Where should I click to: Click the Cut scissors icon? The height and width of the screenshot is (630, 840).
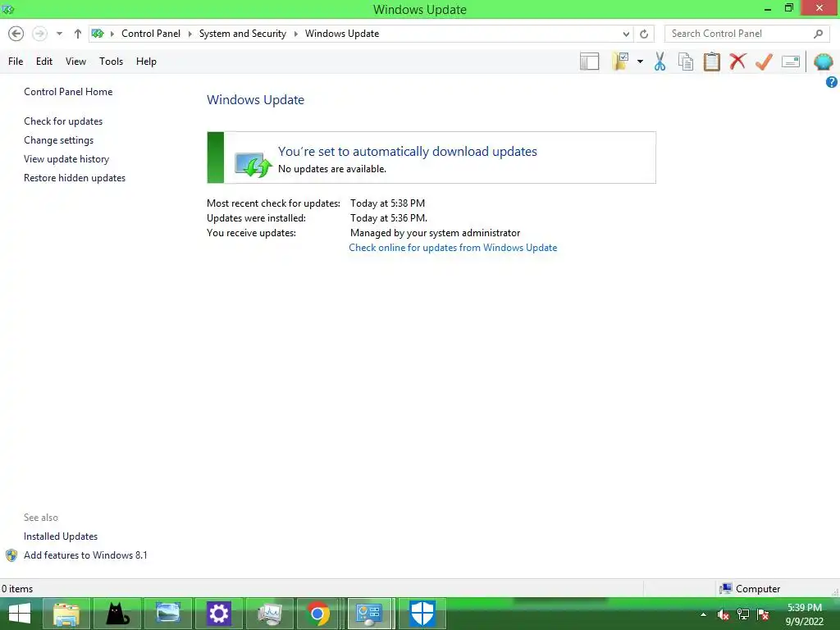[660, 62]
